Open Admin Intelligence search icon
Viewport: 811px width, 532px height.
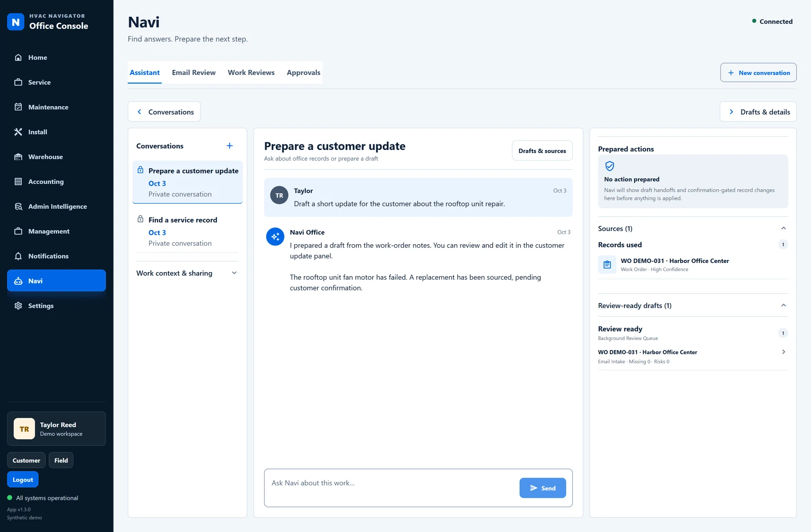18,207
